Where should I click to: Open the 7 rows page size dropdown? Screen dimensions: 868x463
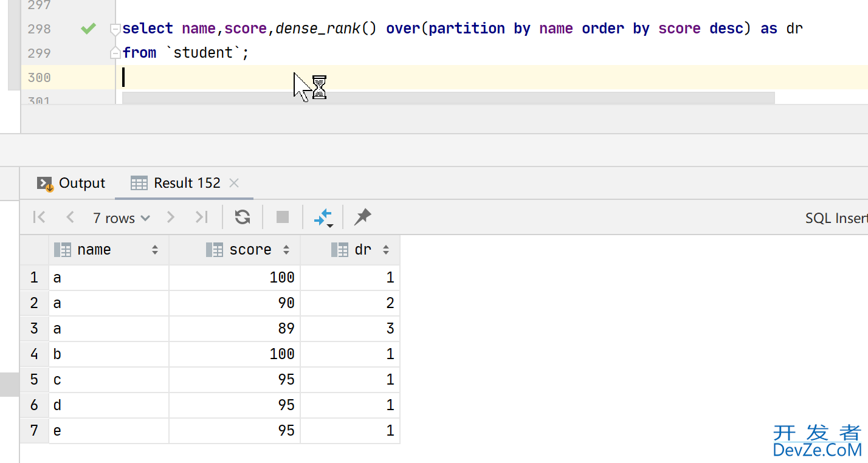tap(122, 218)
